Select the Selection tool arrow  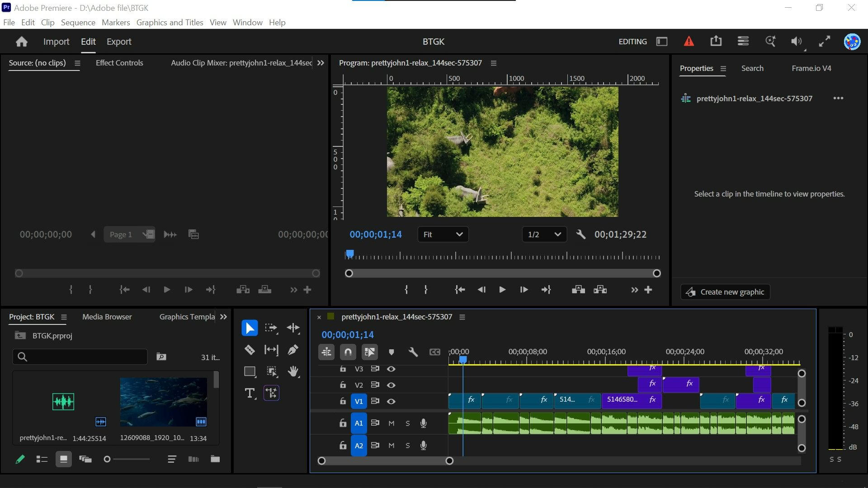(250, 328)
